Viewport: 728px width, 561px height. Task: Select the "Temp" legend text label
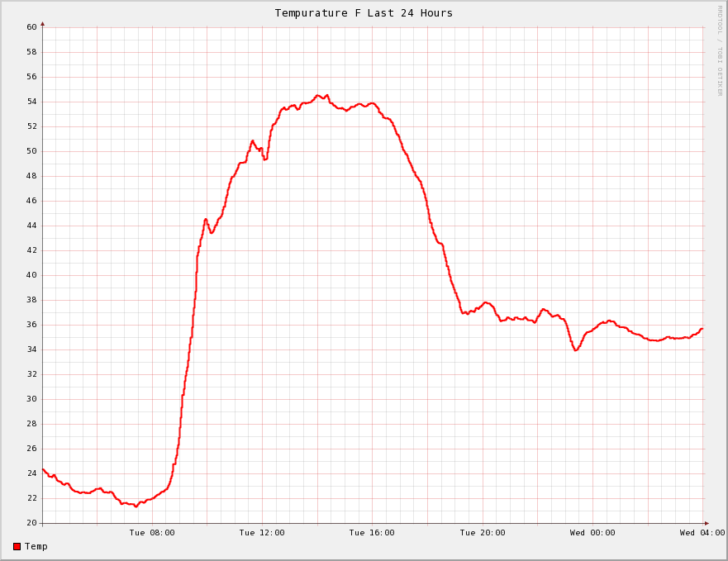[x=36, y=546]
